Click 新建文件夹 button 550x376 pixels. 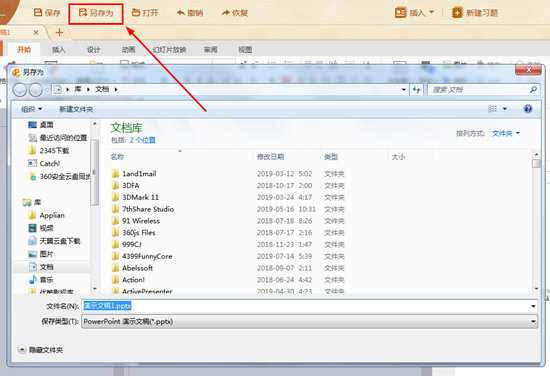[76, 109]
